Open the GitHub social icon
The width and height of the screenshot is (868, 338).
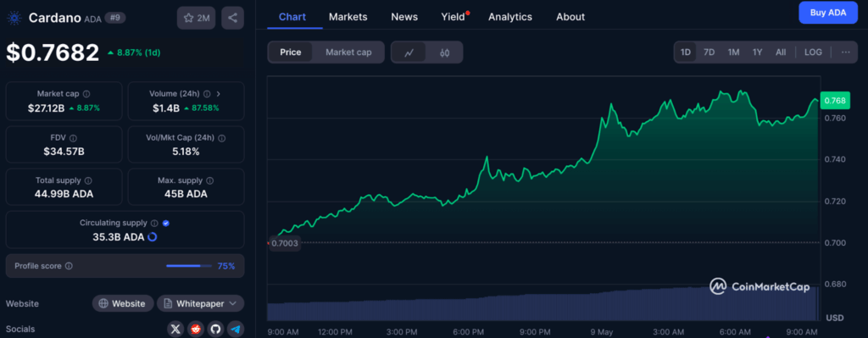coord(216,330)
